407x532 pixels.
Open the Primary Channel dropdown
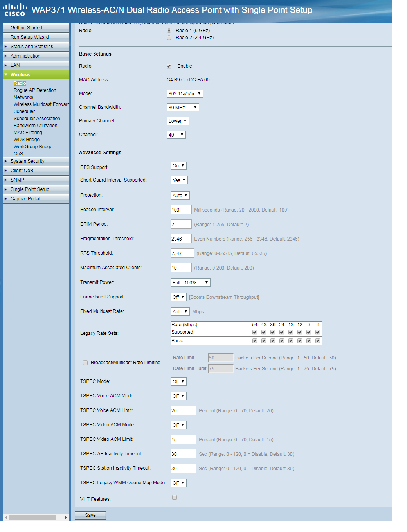click(x=178, y=121)
